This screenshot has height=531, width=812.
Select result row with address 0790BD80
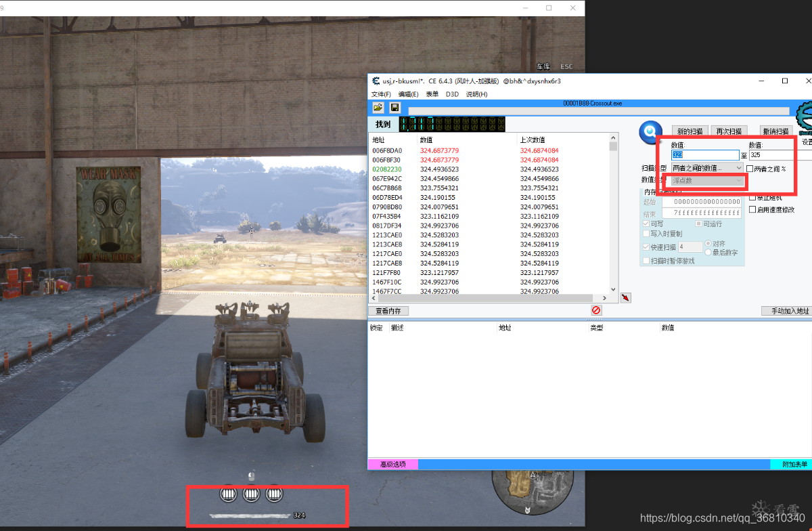[489, 207]
